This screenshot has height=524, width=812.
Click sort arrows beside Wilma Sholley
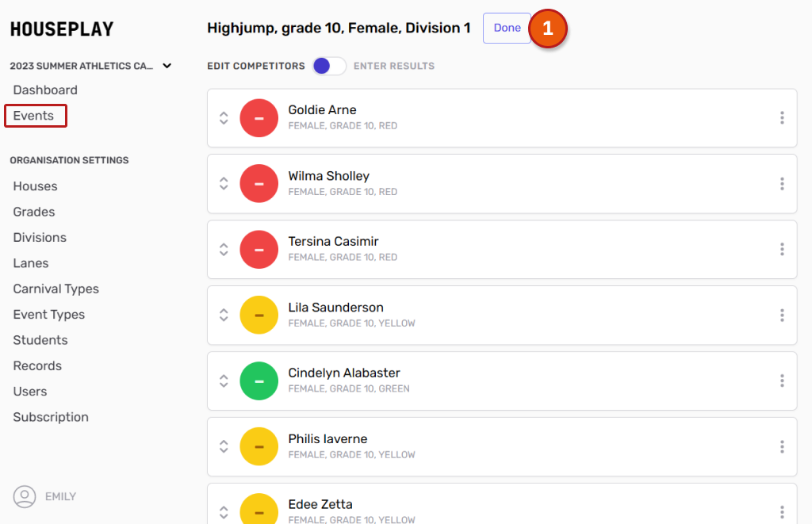pos(224,184)
